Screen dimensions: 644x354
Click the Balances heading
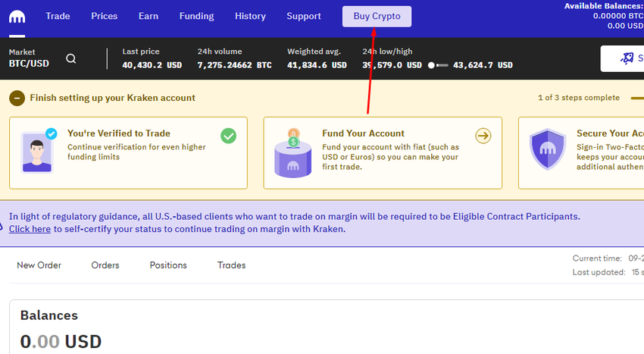49,315
